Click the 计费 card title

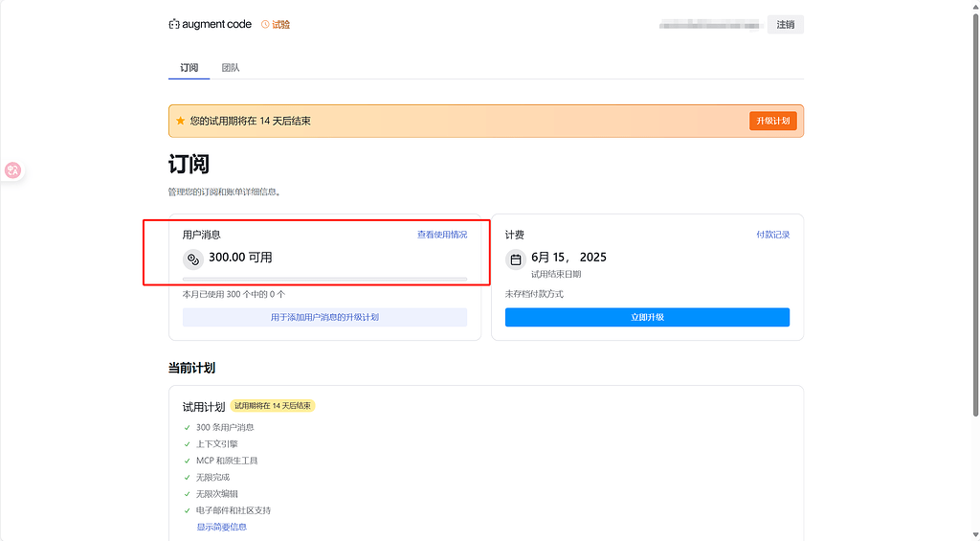515,235
